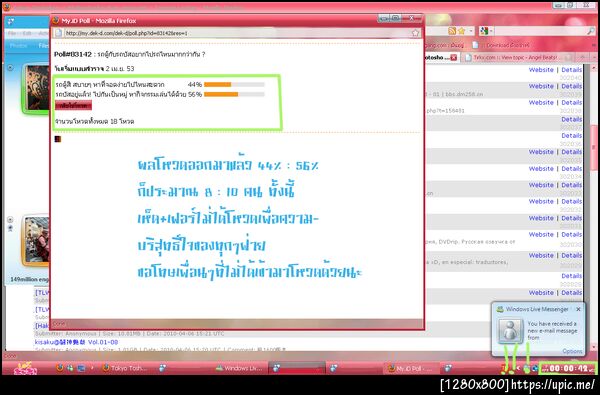Click the Firefox icon in the MyID Poll title bar
The image size is (600, 395).
56,21
